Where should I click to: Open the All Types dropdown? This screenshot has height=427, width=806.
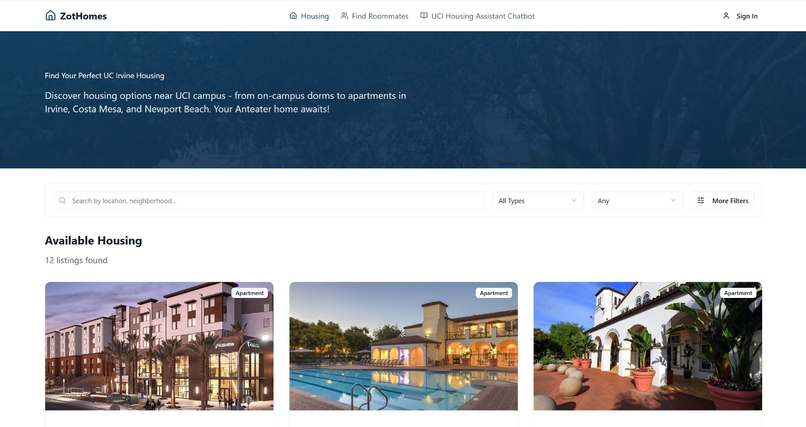(x=538, y=200)
